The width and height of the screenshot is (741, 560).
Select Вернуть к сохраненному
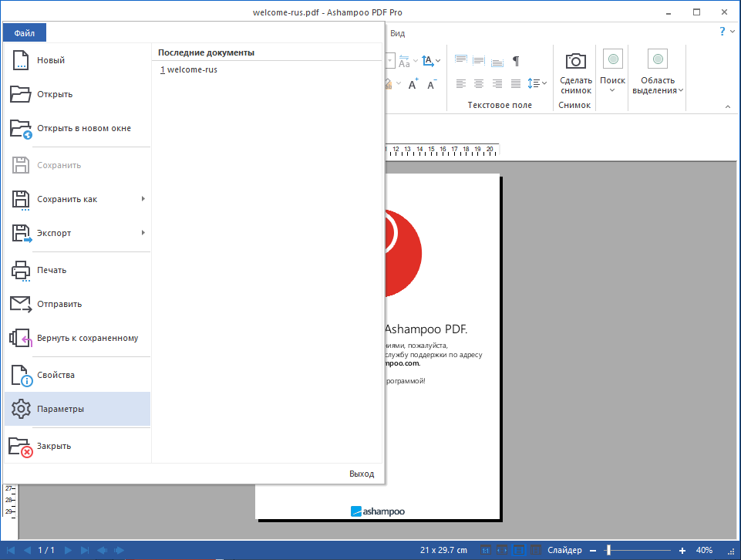77,338
